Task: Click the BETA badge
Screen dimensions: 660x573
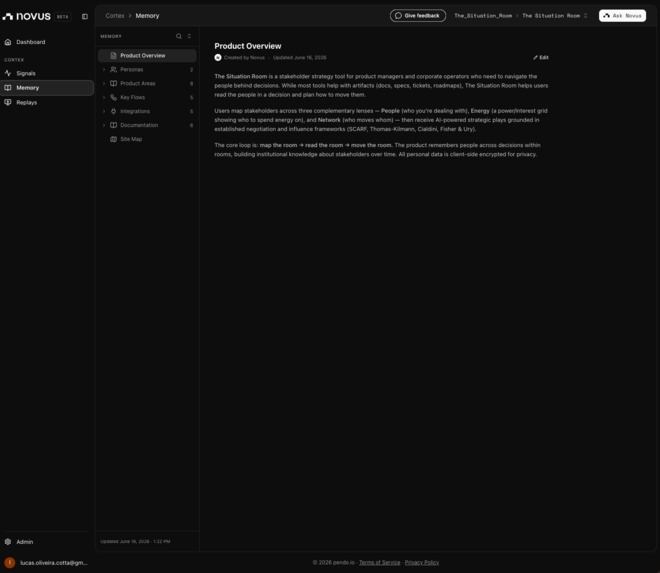Action: 63,17
